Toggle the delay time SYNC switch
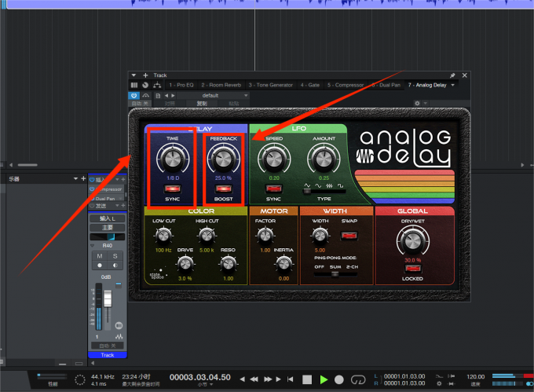534x392 pixels. 172,189
